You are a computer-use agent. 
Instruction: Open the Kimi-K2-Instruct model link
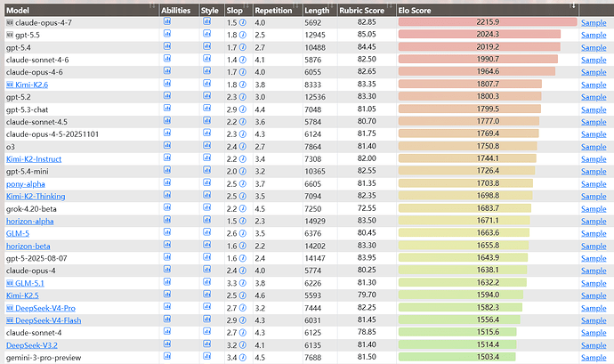click(34, 159)
